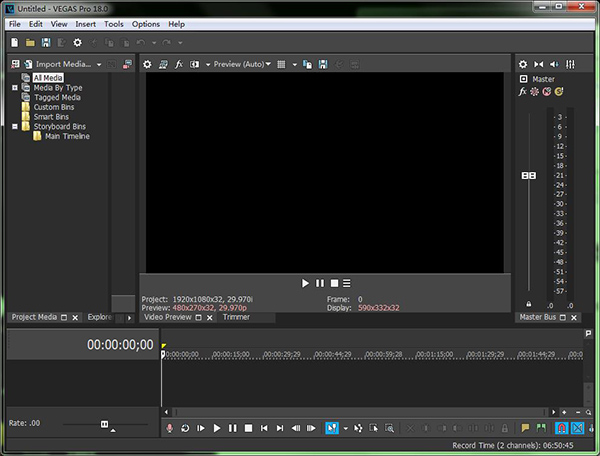The image size is (600, 456).
Task: Click the timeline Play button
Action: [x=217, y=428]
